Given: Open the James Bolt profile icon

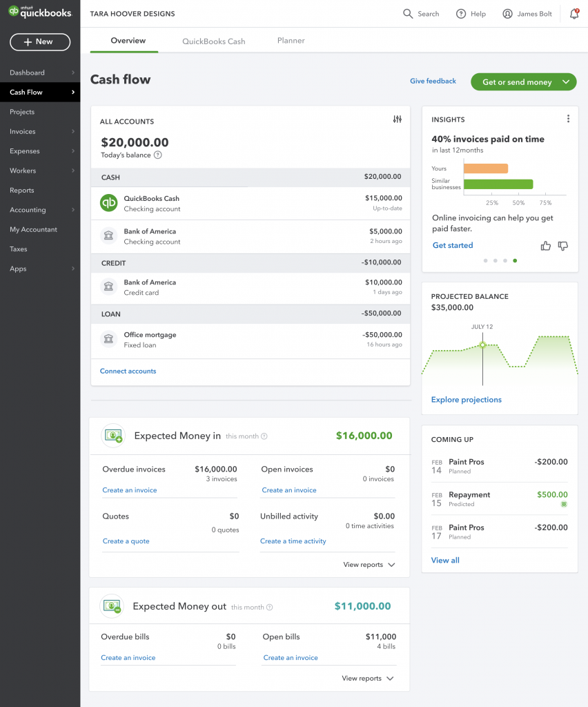Looking at the screenshot, I should coord(507,14).
